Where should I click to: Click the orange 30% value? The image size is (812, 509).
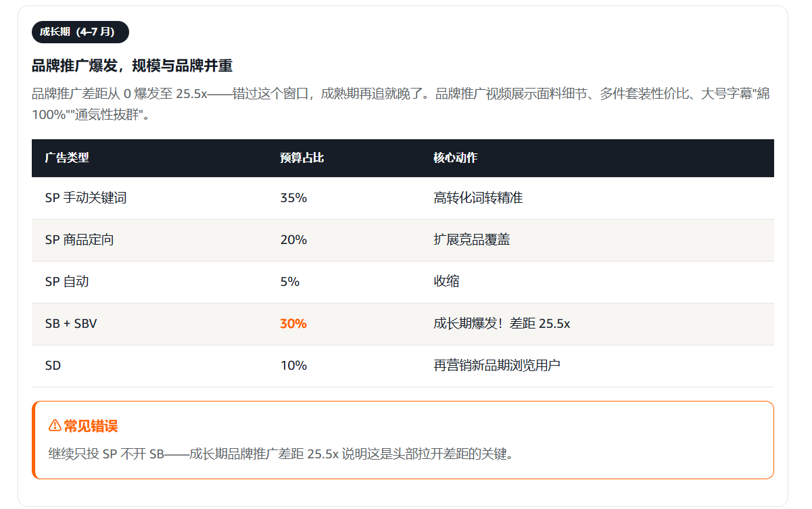[293, 324]
